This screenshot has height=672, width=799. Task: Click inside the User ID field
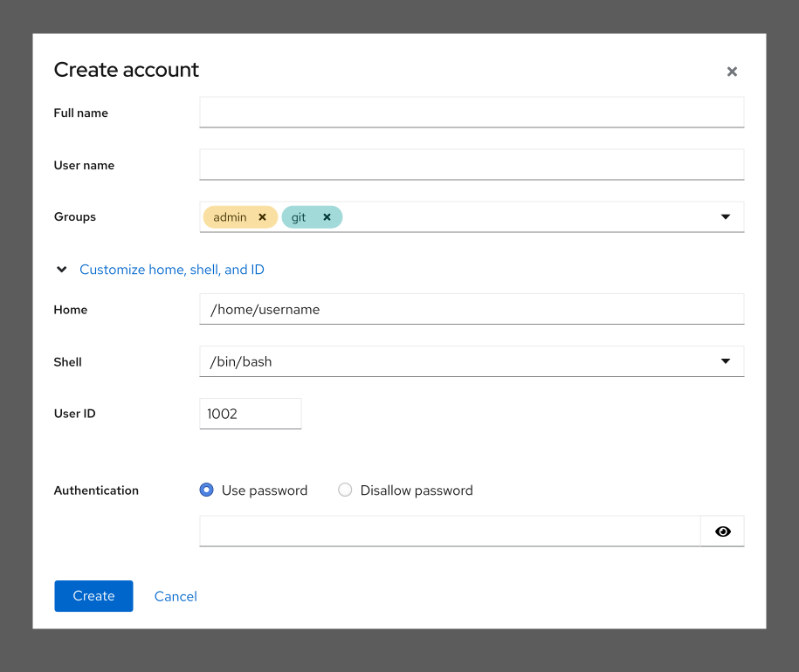(250, 413)
